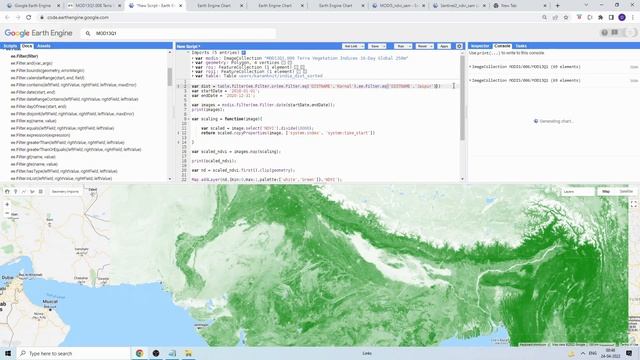
Task: Reload the browser page
Action: pos(29,18)
